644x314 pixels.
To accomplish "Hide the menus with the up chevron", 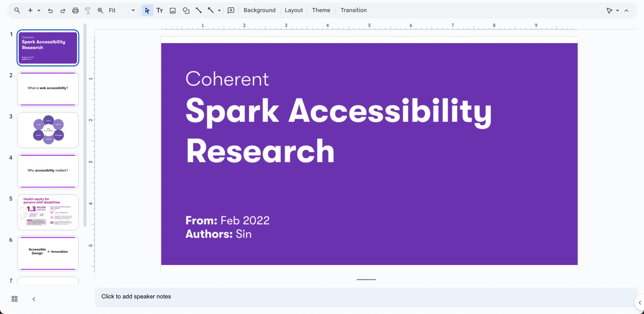I will (626, 10).
